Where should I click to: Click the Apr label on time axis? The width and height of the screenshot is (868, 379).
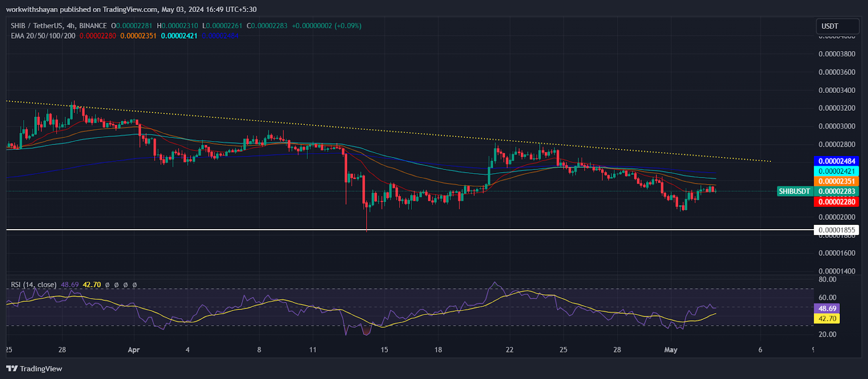[x=133, y=350]
